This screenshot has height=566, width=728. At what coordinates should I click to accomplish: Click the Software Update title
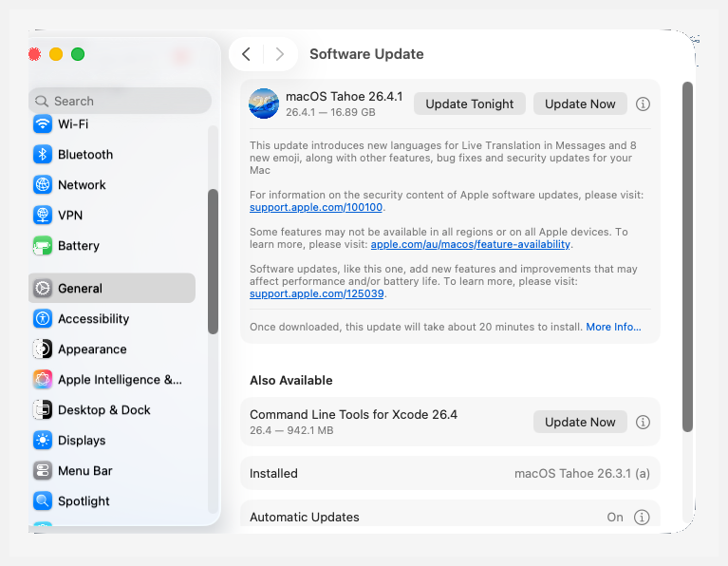366,54
